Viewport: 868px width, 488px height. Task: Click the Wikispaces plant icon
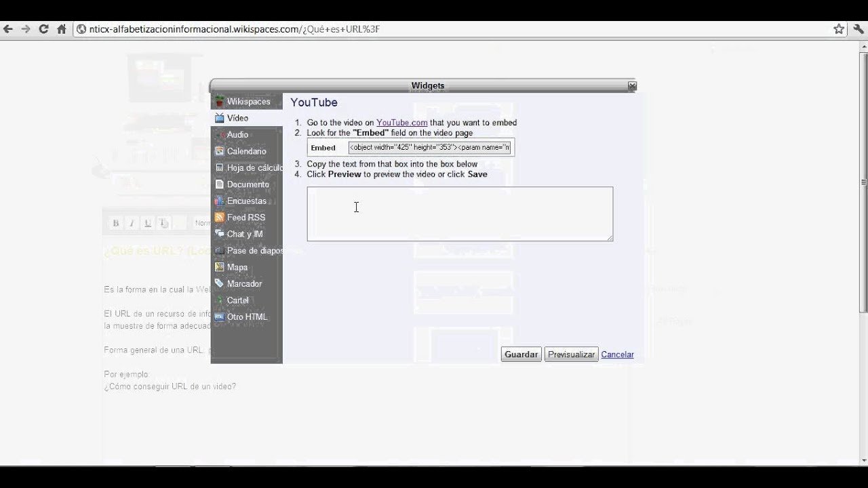(x=219, y=102)
